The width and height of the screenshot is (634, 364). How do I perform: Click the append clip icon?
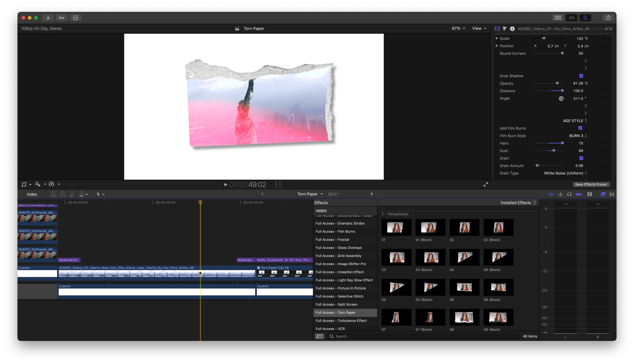click(72, 194)
